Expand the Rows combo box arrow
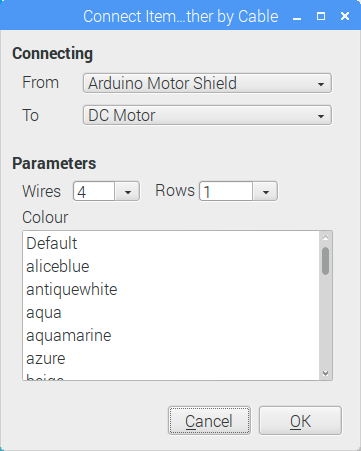361x451 pixels. (x=265, y=191)
